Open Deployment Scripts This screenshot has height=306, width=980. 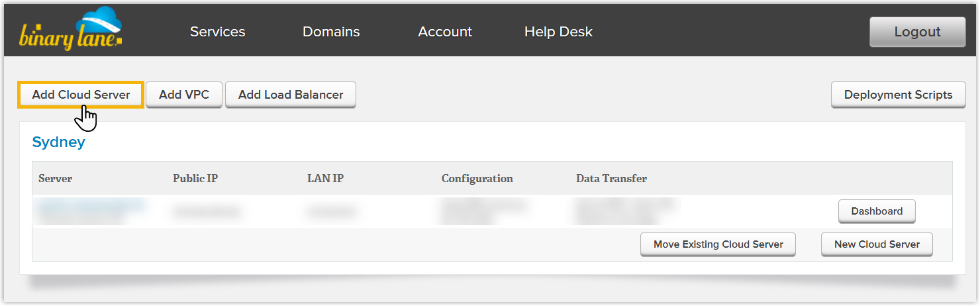point(898,95)
